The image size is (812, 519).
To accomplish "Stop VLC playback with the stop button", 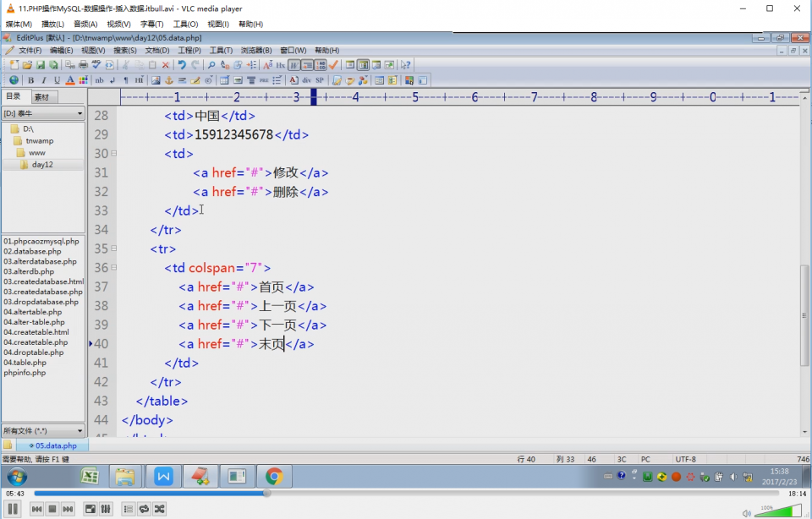I will point(52,509).
